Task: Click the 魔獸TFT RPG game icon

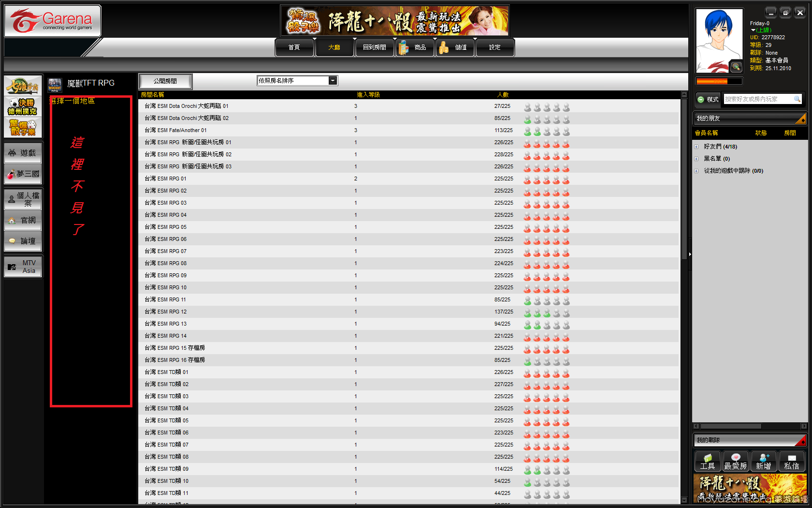Action: pos(55,85)
